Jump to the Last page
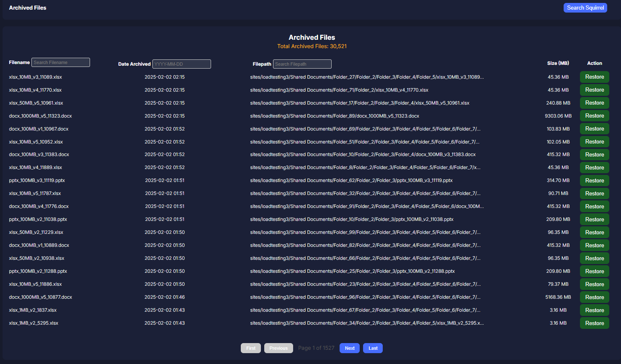 373,348
